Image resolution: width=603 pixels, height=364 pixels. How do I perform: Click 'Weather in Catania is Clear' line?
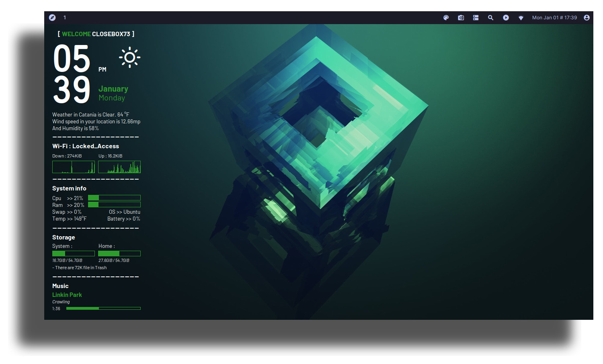click(91, 115)
